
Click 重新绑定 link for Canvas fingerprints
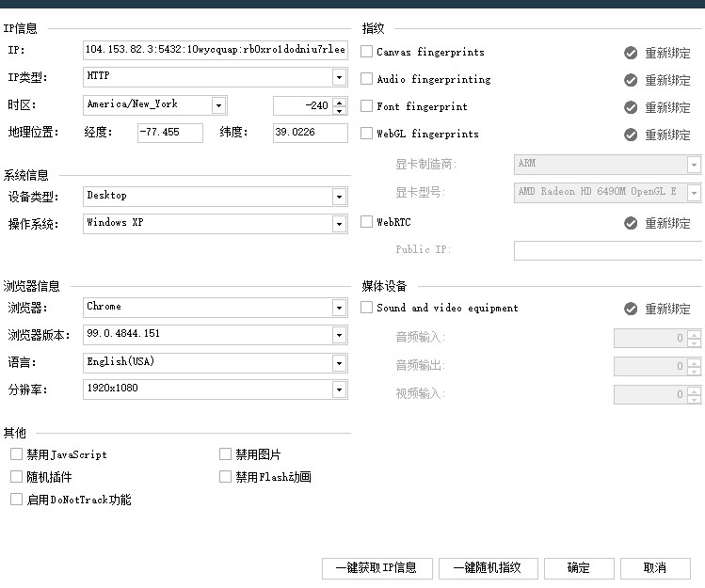click(667, 53)
